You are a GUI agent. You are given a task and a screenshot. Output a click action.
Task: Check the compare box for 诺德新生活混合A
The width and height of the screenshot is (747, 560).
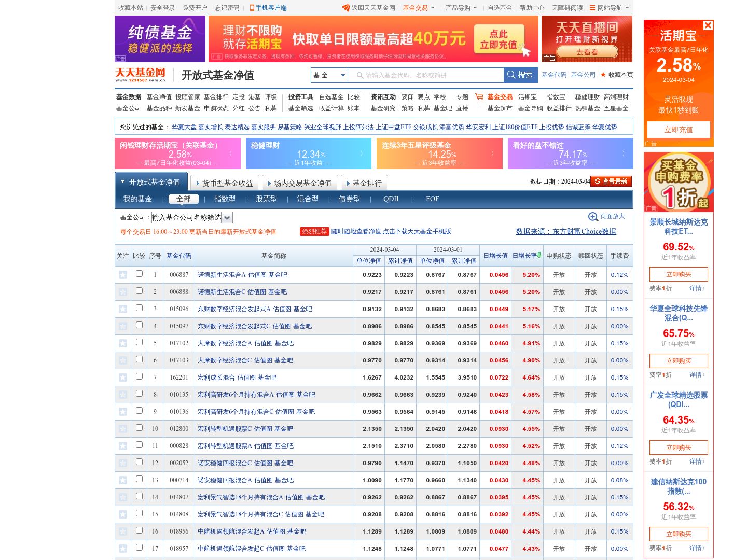pyautogui.click(x=139, y=274)
